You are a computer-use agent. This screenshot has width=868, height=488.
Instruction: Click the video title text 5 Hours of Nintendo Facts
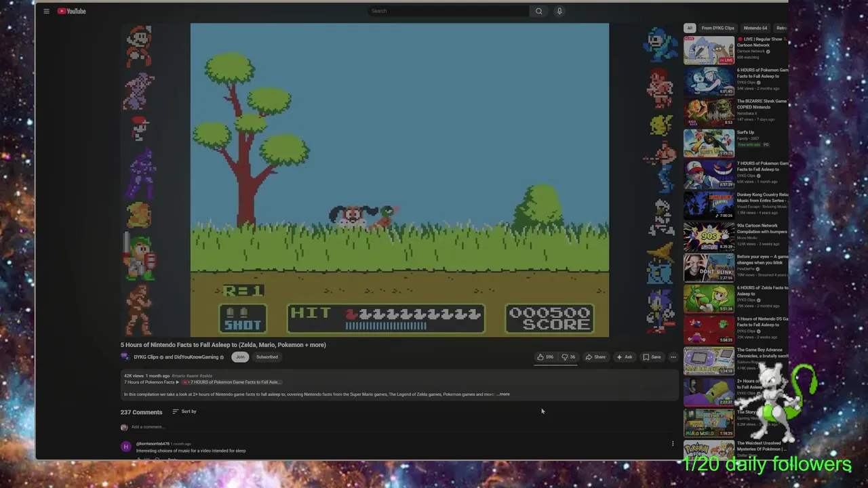click(x=223, y=345)
